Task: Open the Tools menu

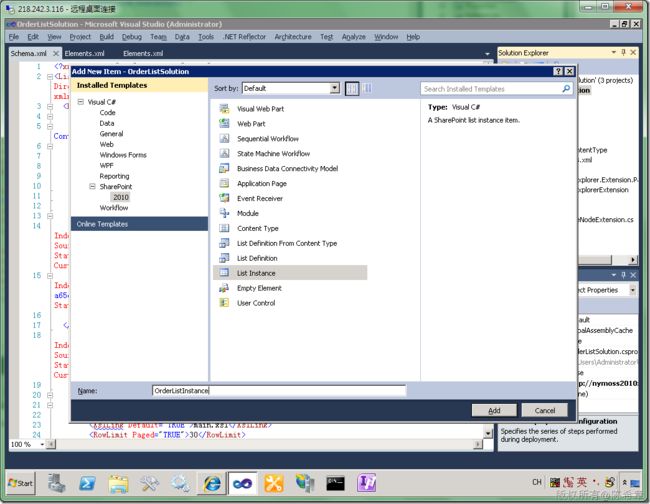Action: pyautogui.click(x=206, y=37)
